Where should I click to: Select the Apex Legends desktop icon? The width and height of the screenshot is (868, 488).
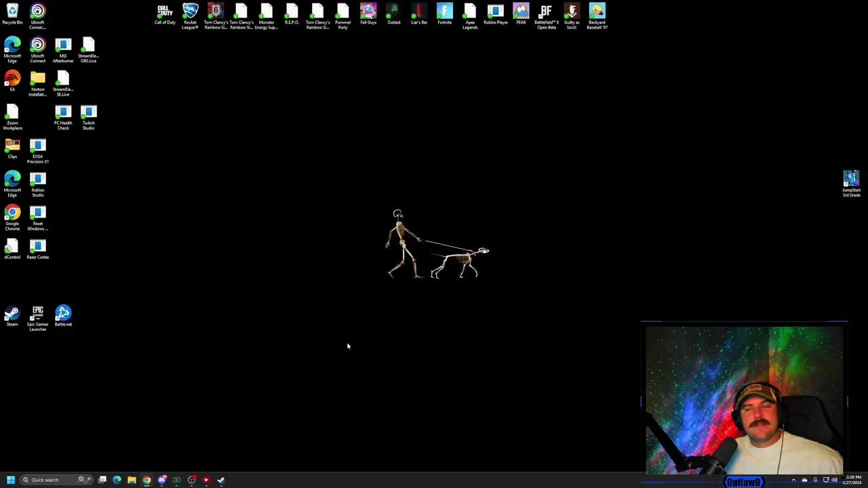click(x=470, y=16)
